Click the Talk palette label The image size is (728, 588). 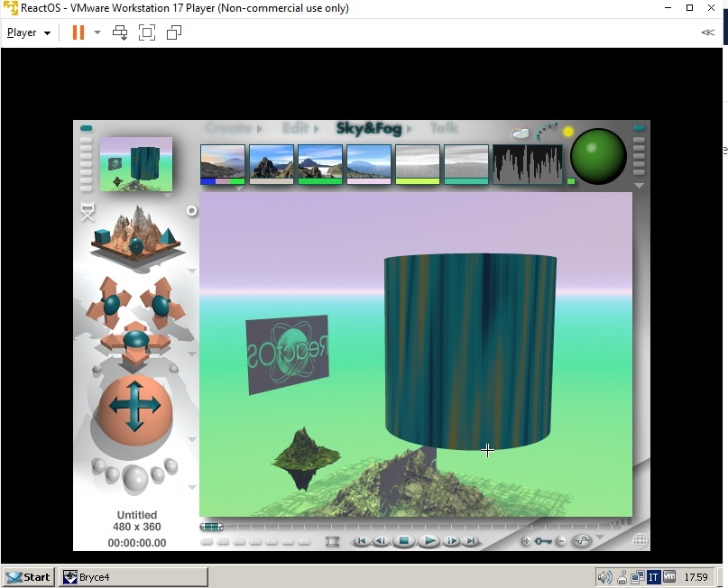[x=444, y=128]
